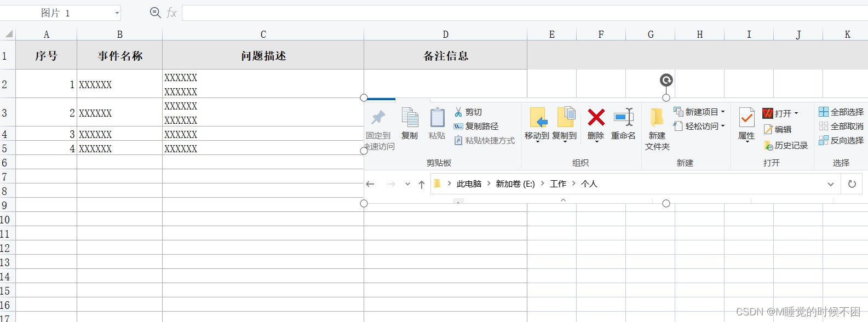Open the Delete (删除) dropdown arrow
This screenshot has height=322, width=868.
[x=596, y=142]
